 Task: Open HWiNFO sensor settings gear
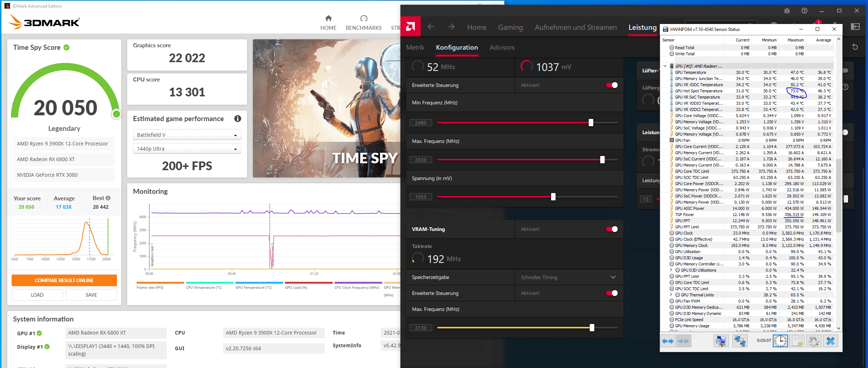point(814,341)
